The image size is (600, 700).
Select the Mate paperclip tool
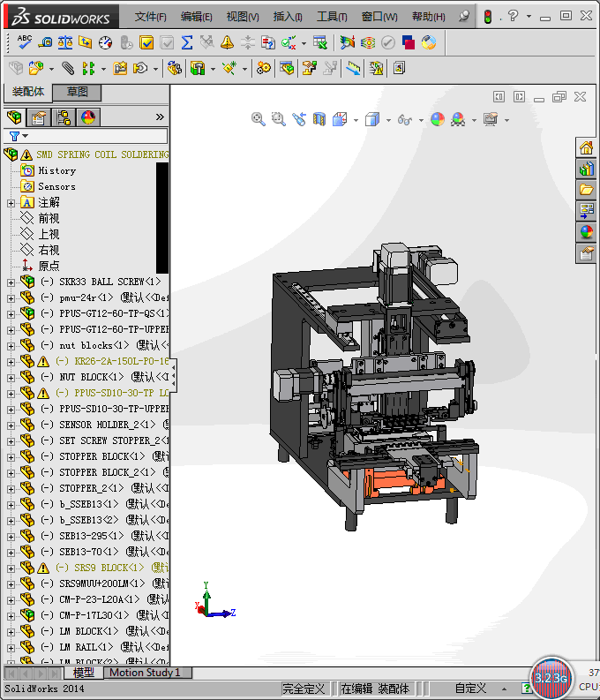pos(68,68)
